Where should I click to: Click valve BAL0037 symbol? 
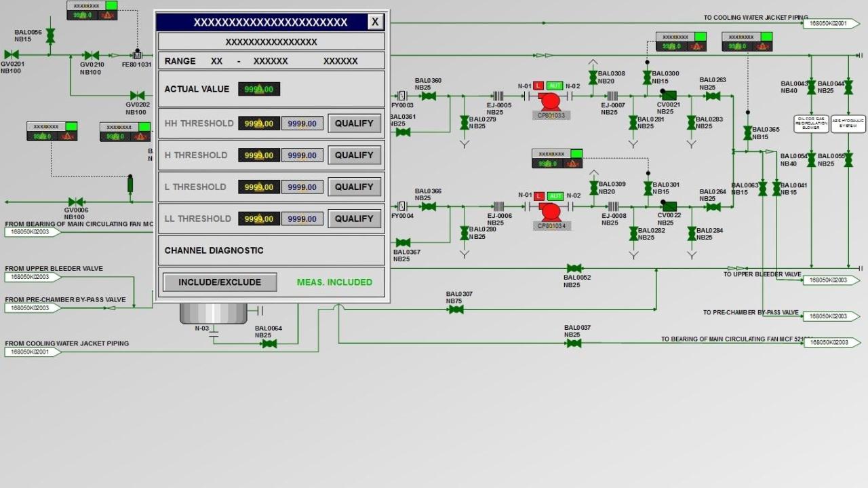click(574, 343)
